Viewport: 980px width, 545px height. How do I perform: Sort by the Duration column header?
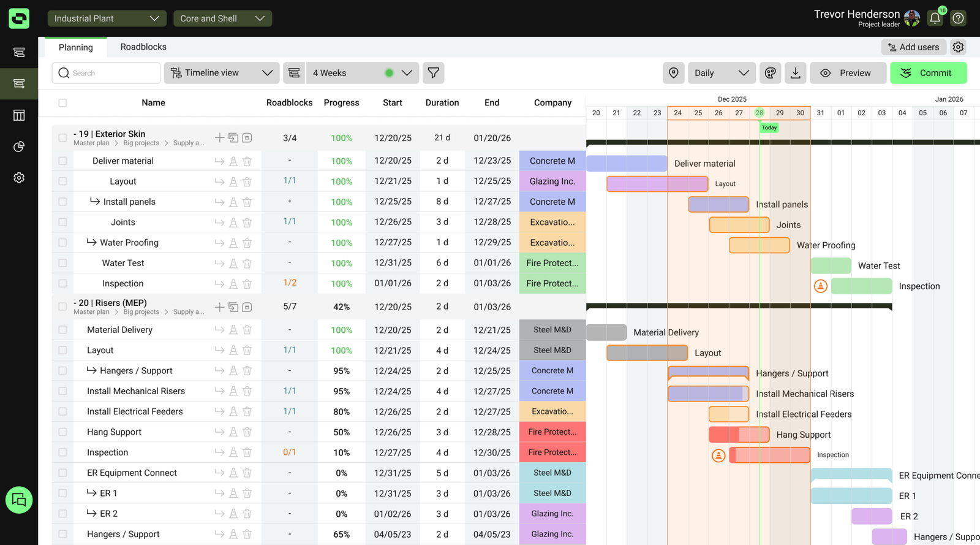pos(442,103)
